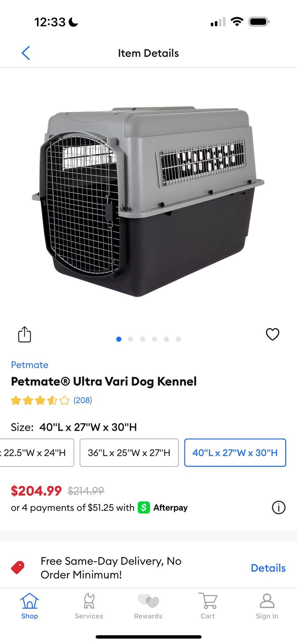
Task: Open the Petmate brand link
Action: (x=30, y=365)
